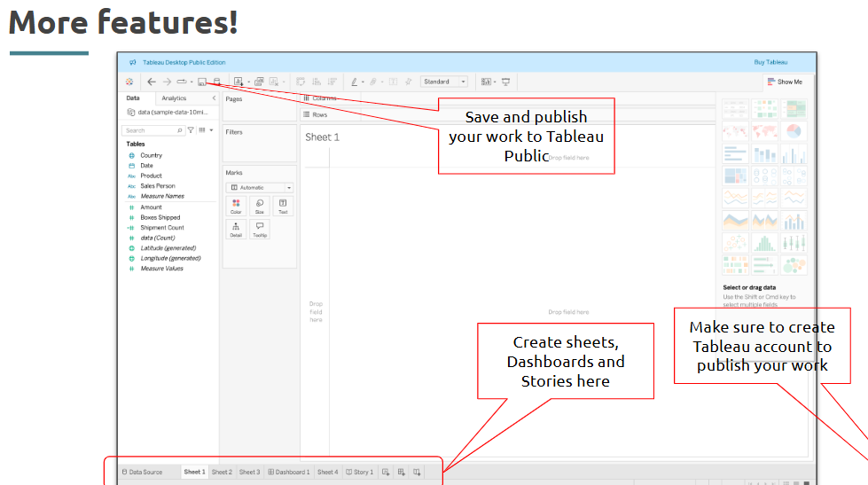Viewport: 868px width, 485px height.
Task: Click the New Story icon in bottom tabs
Action: click(417, 473)
